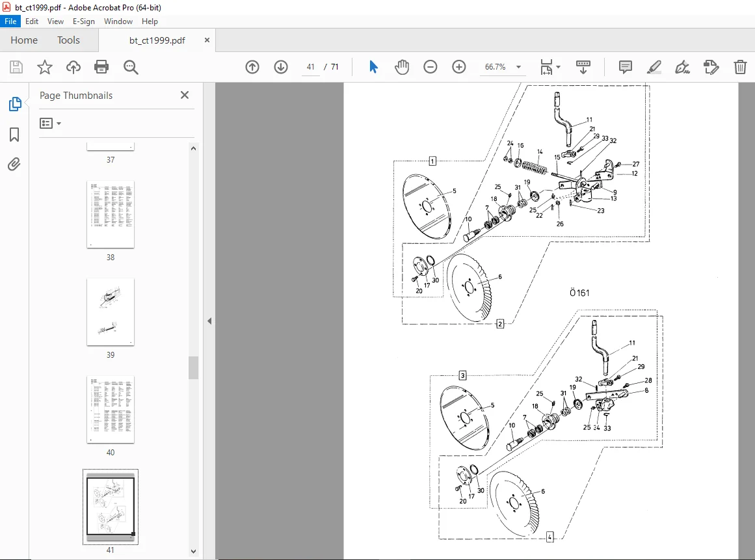This screenshot has height=560, width=755.
Task: Click the fit page scrolling icon
Action: 546,67
